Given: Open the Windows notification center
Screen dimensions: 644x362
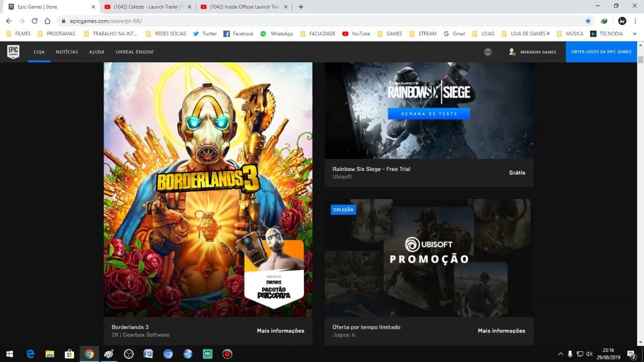Looking at the screenshot, I should coord(631,354).
